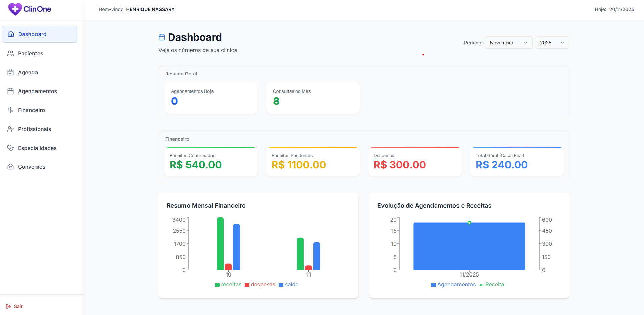The width and height of the screenshot is (644, 315).
Task: Hide the Agendamentos series in evolution chart
Action: click(453, 285)
